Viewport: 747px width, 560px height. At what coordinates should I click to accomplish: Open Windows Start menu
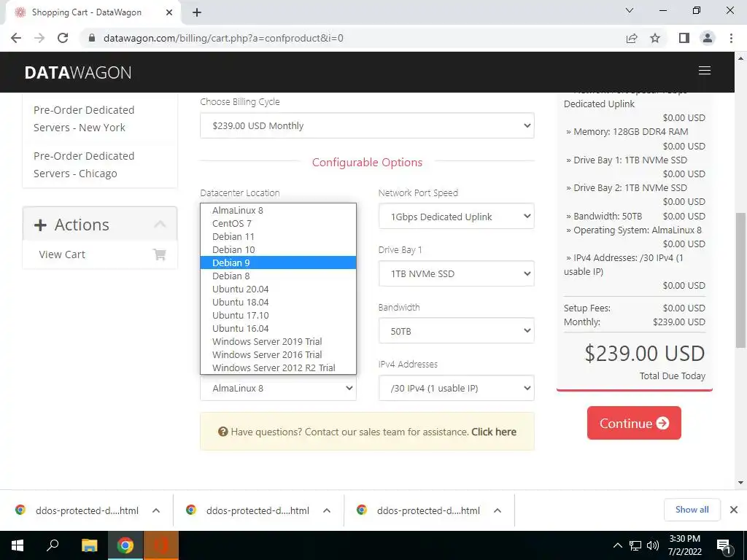pos(18,545)
